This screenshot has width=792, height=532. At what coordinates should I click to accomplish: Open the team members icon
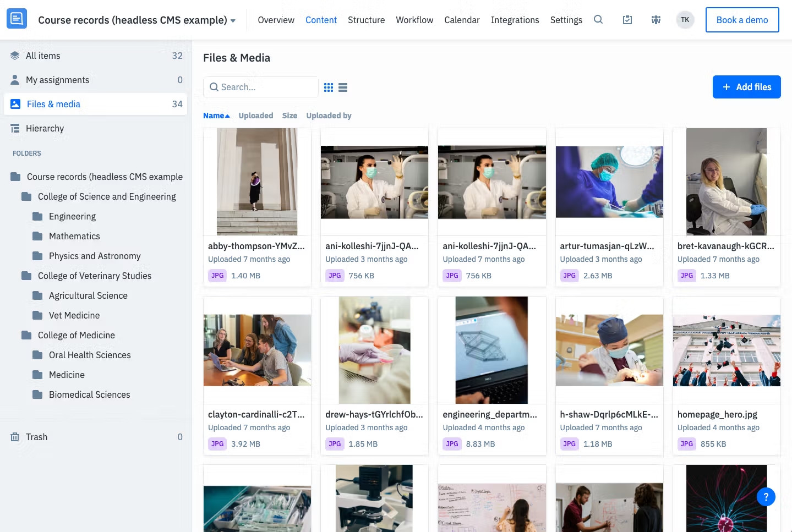tap(656, 19)
